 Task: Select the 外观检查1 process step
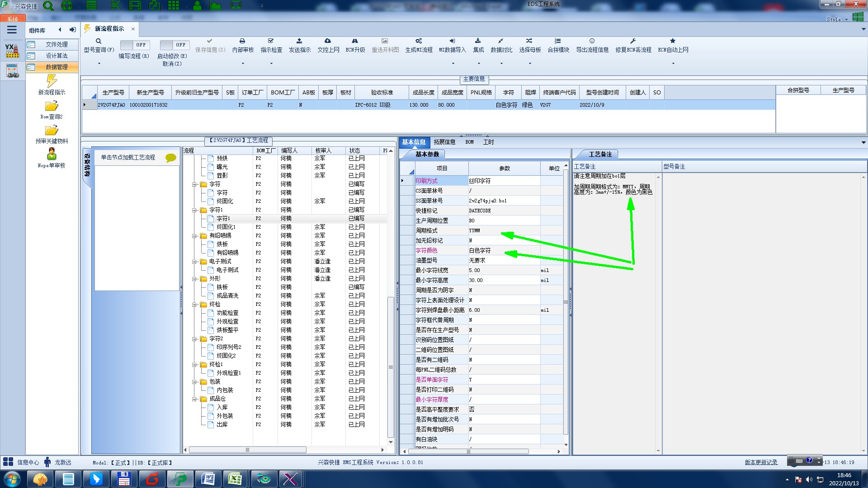(229, 373)
